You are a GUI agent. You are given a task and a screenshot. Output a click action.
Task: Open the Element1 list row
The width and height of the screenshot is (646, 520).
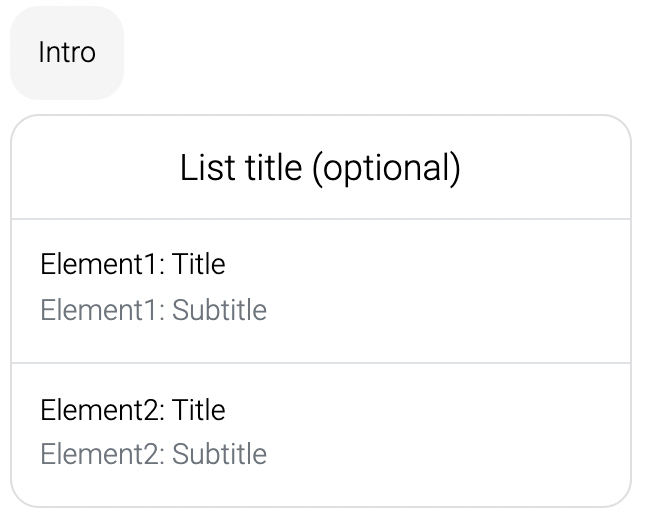click(321, 291)
